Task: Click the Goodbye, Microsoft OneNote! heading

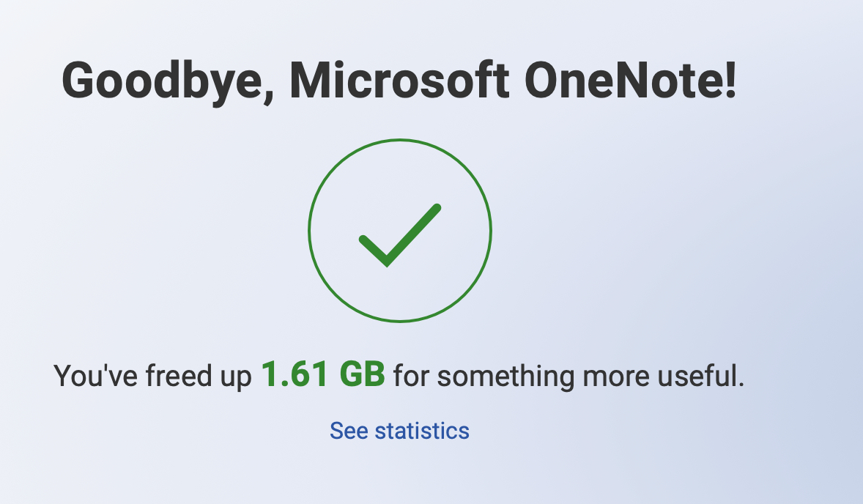Action: coord(399,79)
